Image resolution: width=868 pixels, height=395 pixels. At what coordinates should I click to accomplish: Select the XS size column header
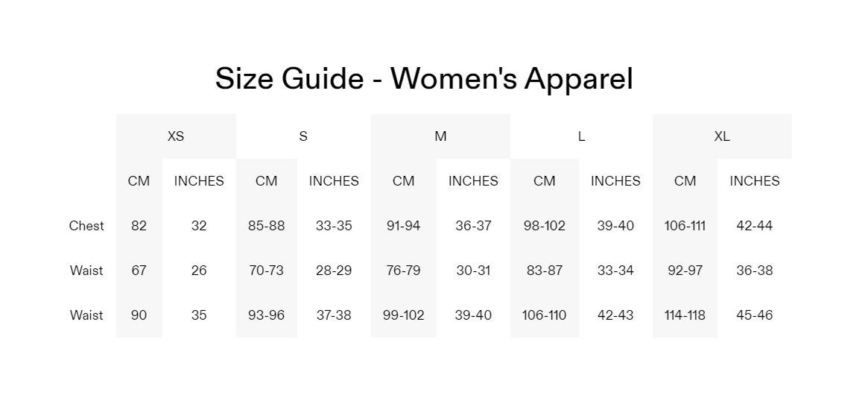coord(176,136)
